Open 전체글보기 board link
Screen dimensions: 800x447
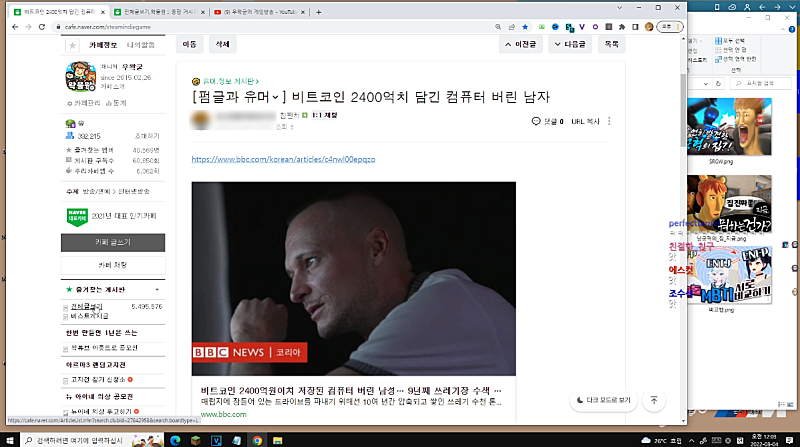(x=86, y=307)
